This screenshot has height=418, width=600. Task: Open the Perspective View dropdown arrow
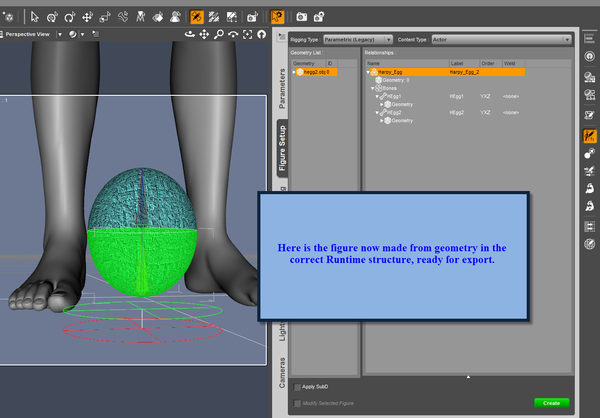(x=60, y=34)
